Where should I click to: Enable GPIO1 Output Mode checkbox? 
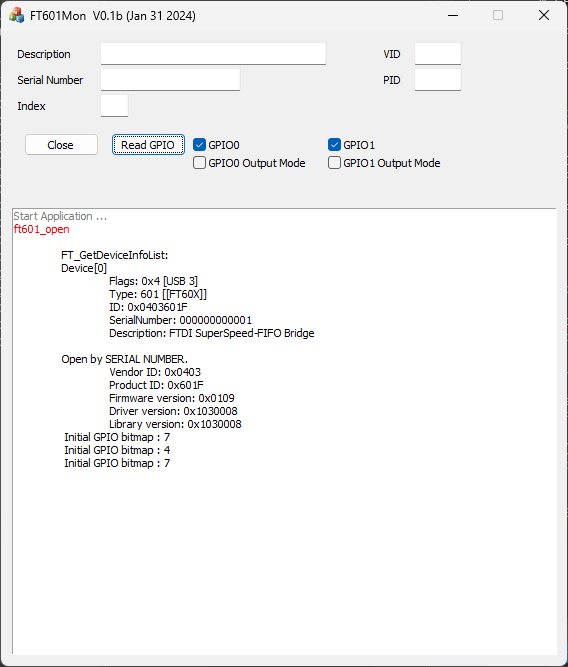[334, 163]
